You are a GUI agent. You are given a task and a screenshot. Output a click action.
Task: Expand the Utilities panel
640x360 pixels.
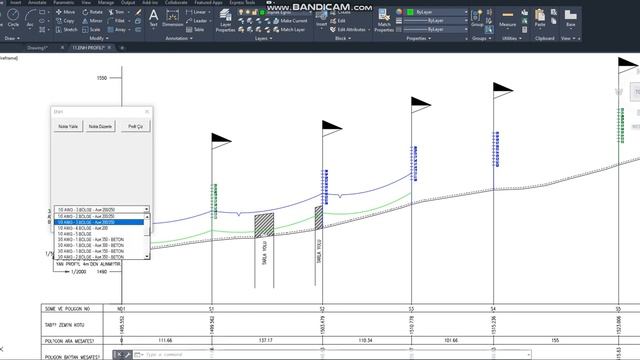[x=511, y=38]
